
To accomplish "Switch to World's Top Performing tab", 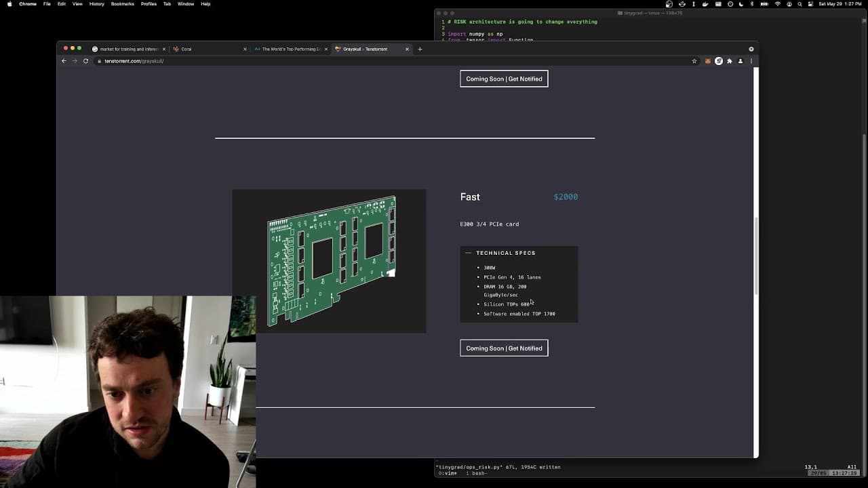I will pos(290,49).
